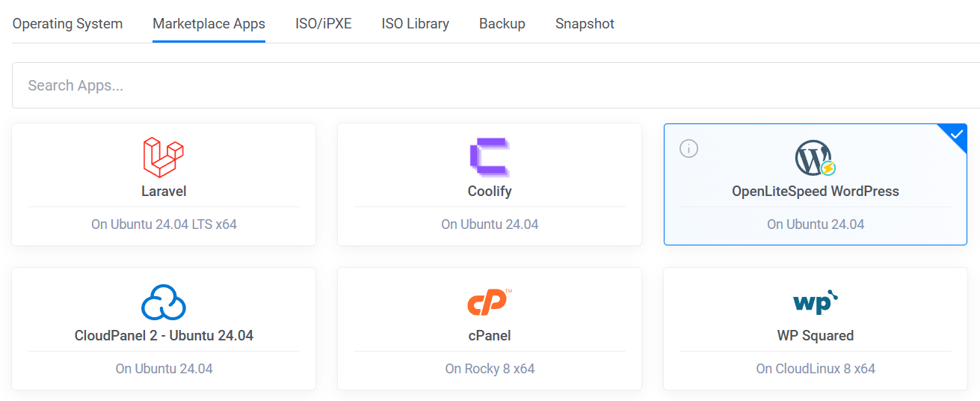
Task: Open the Backup tab
Action: [x=502, y=24]
